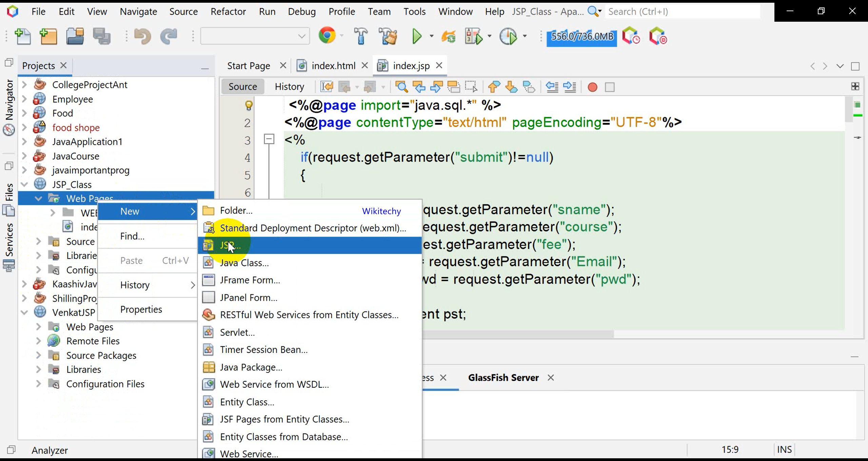Screen dimensions: 868x461
Task: Select JSP... from the New submenu
Action: [231, 245]
